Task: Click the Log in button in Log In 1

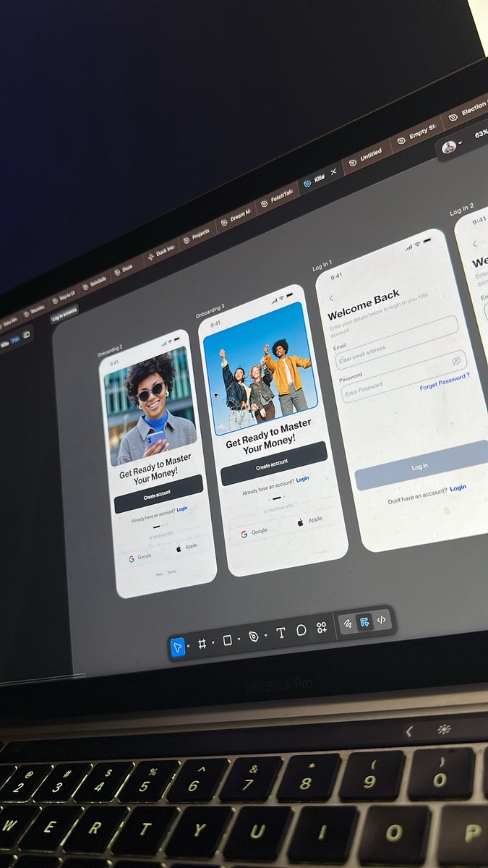Action: click(x=422, y=466)
